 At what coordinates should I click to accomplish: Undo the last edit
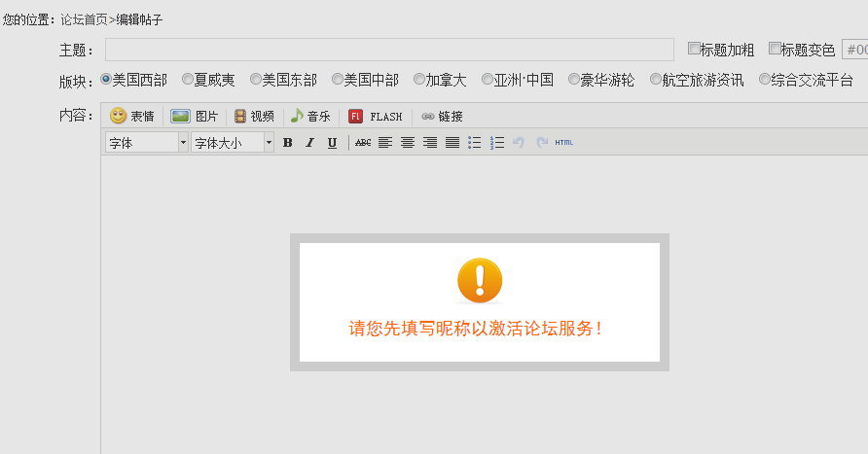[518, 143]
